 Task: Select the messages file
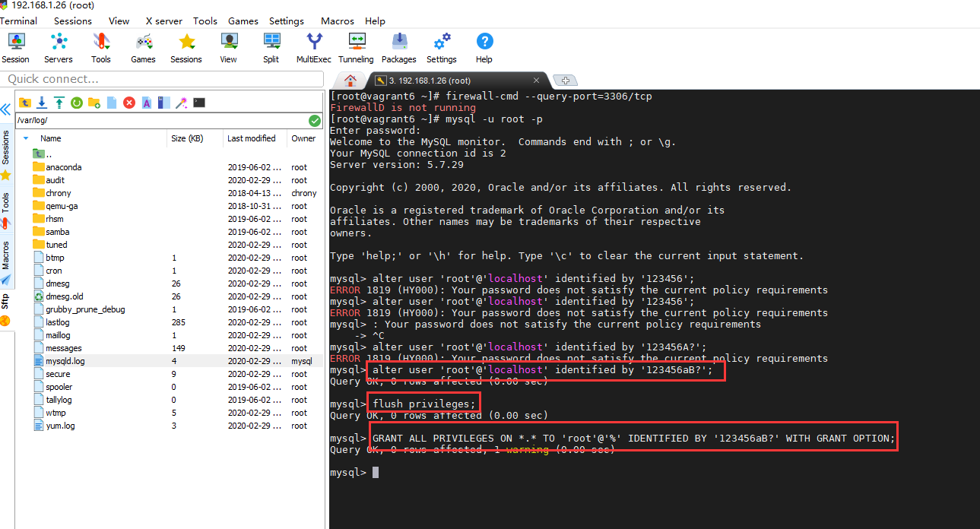coord(170,348)
